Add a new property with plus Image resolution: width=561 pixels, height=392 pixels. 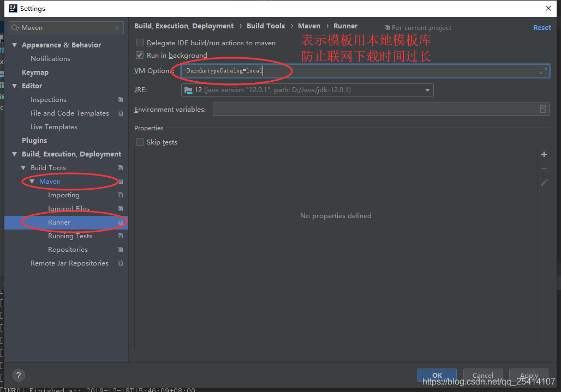point(544,154)
